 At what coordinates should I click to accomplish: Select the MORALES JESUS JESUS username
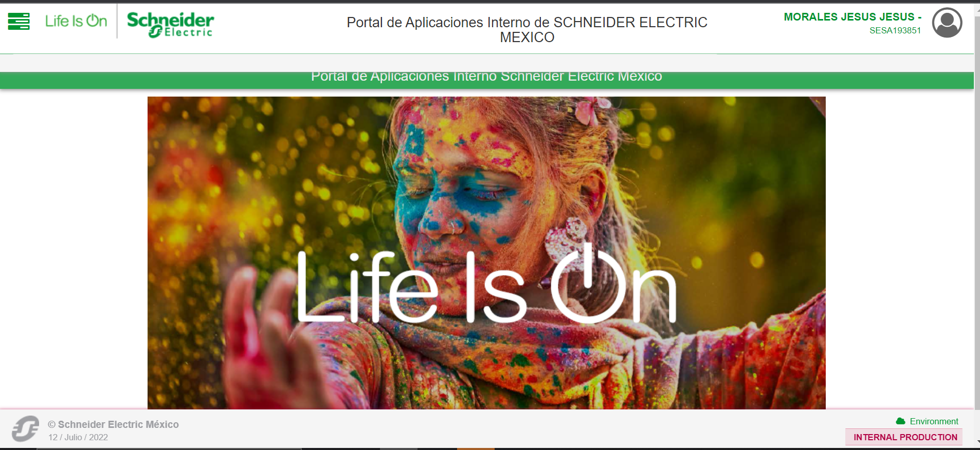852,17
